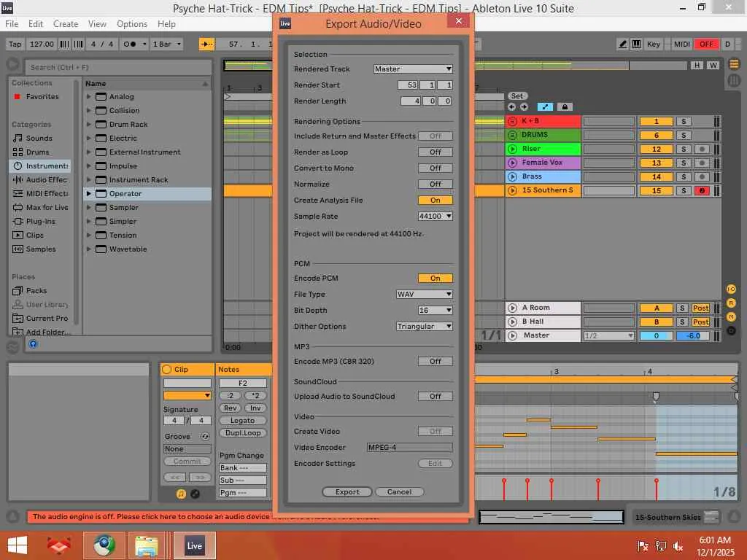Viewport: 747px width, 560px height.
Task: Unfold the DRUMS group track
Action: 512,135
